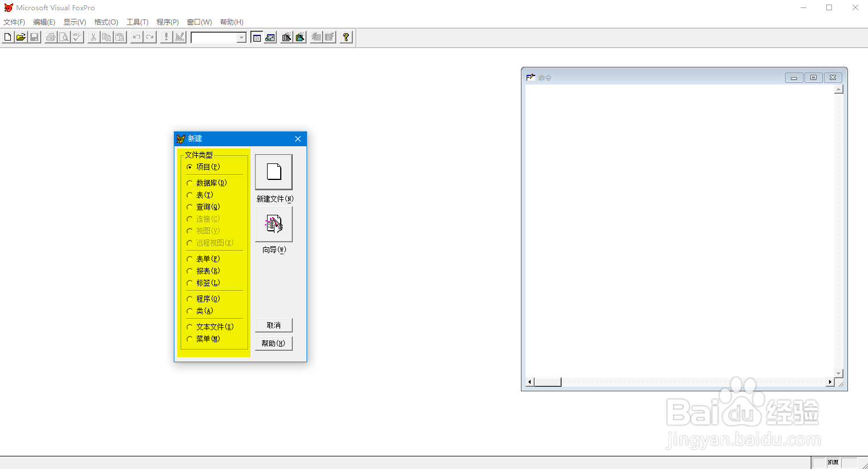Screen dimensions: 868x469
Task: Click the Print toolbar icon
Action: pos(51,37)
